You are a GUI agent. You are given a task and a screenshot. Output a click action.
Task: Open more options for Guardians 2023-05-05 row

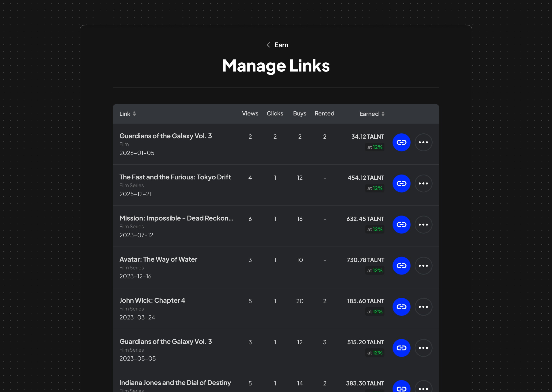click(x=423, y=348)
